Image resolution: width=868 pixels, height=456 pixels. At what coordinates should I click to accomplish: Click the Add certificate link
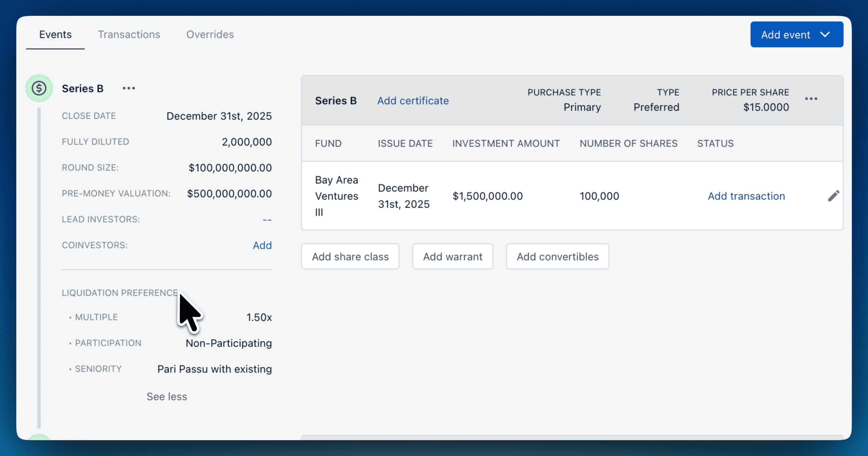pos(413,101)
